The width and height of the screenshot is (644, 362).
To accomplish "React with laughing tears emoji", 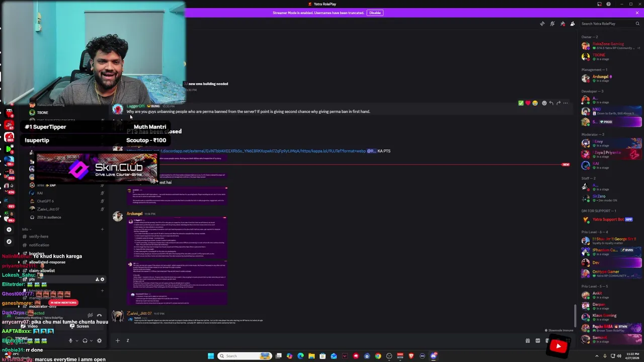I will [535, 103].
